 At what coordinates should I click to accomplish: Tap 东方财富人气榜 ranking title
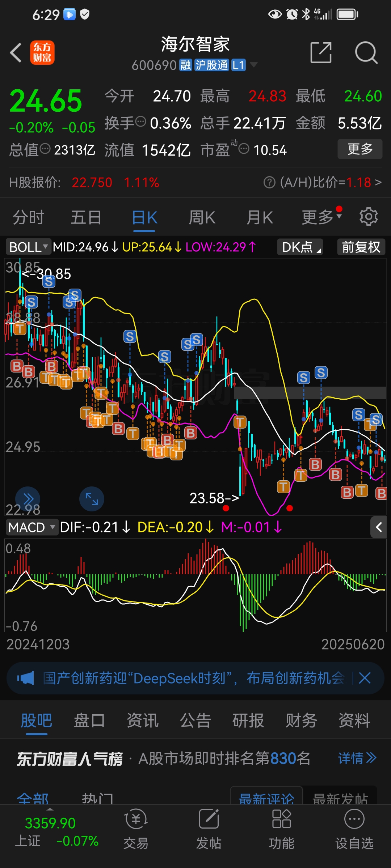coord(70,759)
